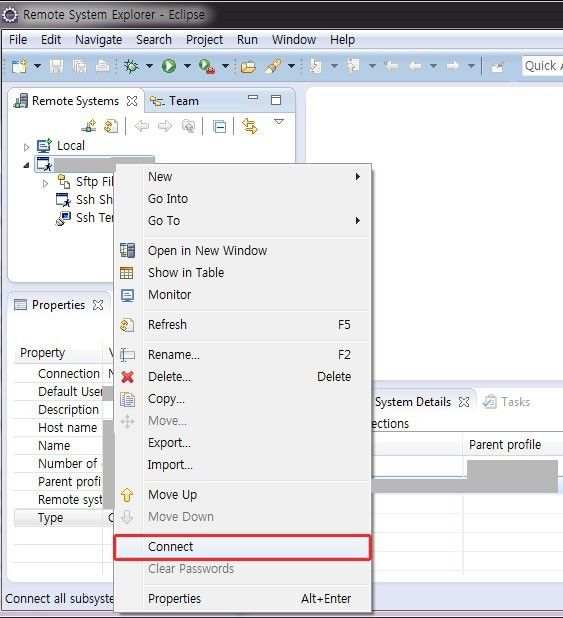Open the Go To submenu
The image size is (563, 618).
pos(242,221)
